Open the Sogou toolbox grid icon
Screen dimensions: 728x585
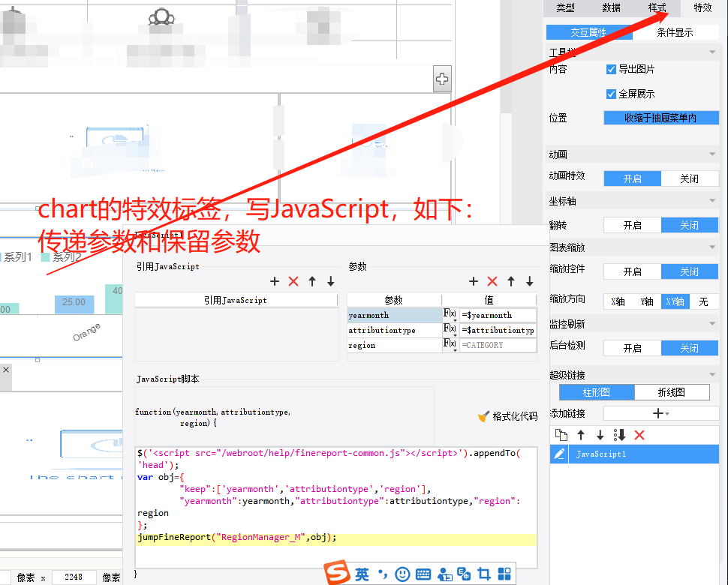(x=504, y=574)
